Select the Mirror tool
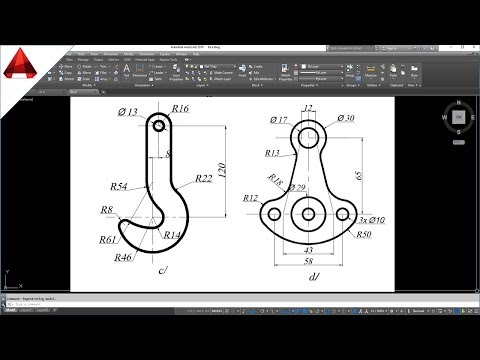This screenshot has width=480, height=360. (84, 72)
